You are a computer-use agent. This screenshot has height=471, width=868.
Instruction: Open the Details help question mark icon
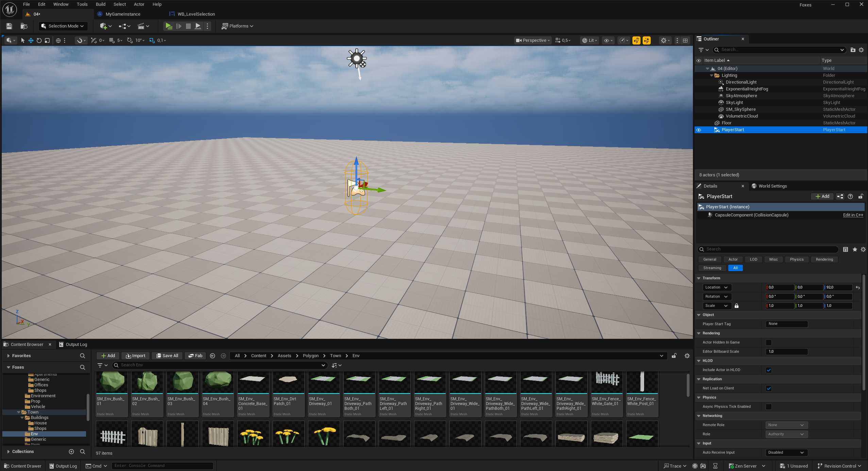(850, 196)
